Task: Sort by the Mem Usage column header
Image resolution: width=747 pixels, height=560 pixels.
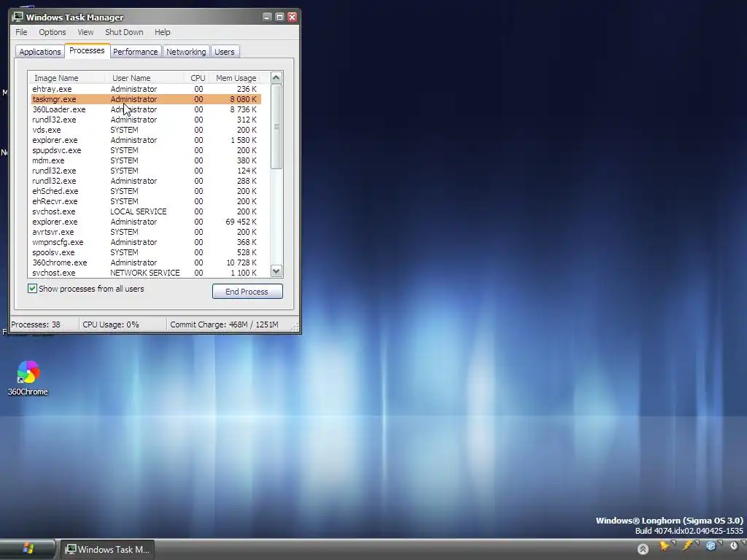Action: (236, 77)
